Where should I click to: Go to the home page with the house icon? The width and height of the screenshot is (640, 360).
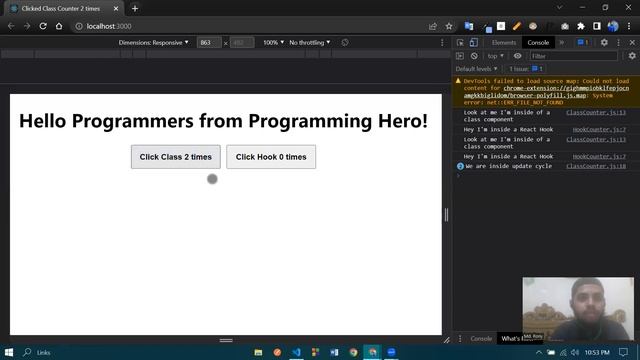(x=59, y=26)
